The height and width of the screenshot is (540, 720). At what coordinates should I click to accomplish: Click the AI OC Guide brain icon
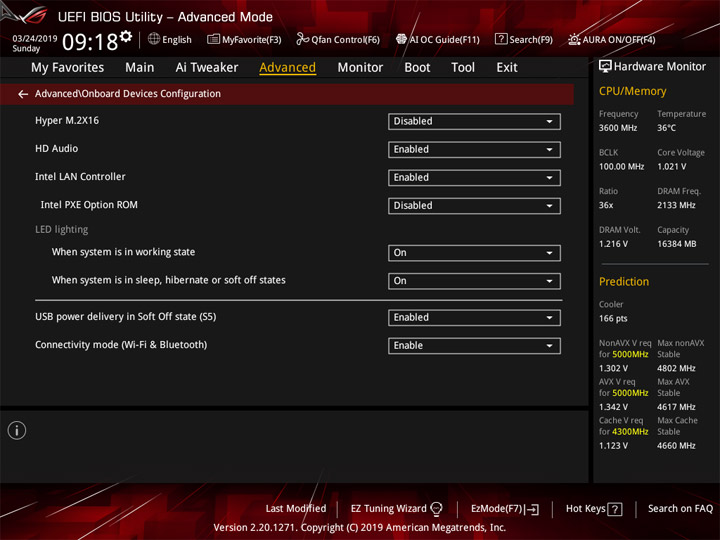(401, 39)
